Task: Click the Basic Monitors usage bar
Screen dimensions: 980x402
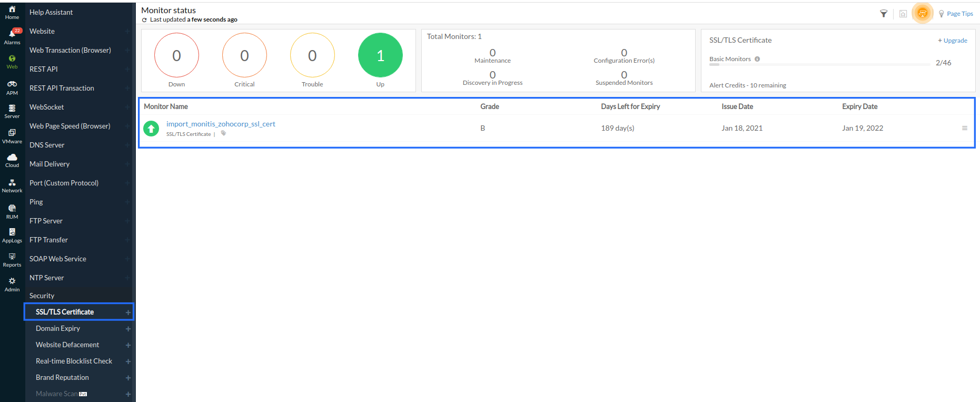Action: click(819, 64)
